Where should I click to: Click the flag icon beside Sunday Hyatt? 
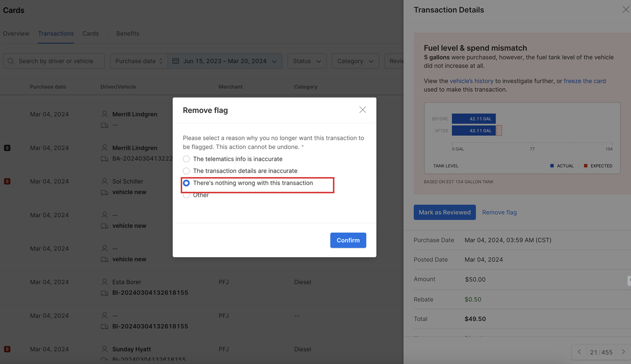(x=7, y=349)
